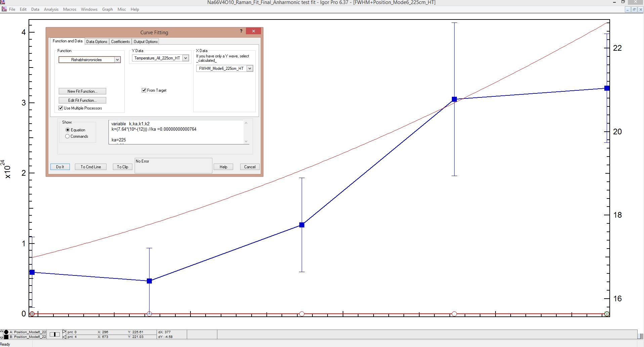Switch to the Coefficients tab
This screenshot has width=644, height=347.
point(120,41)
